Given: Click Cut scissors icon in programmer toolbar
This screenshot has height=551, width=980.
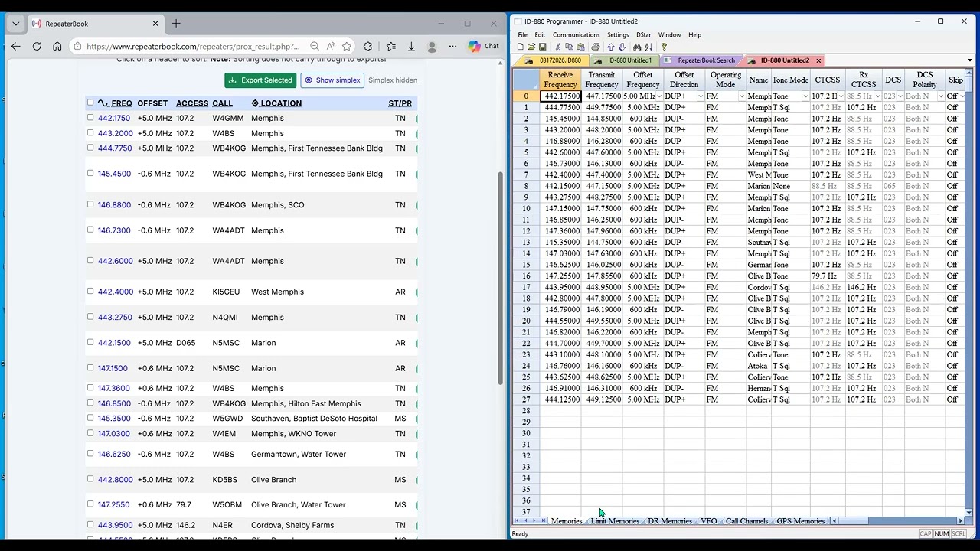Looking at the screenshot, I should click(x=558, y=47).
